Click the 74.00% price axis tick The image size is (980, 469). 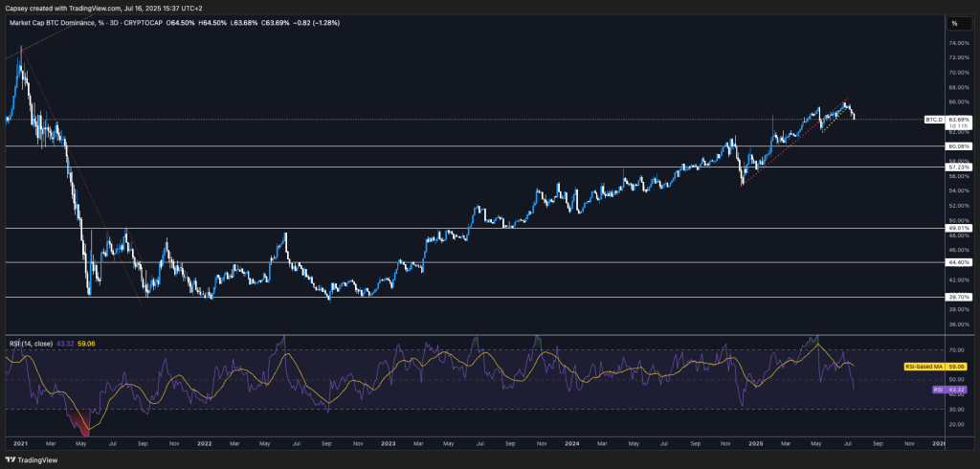[x=957, y=43]
